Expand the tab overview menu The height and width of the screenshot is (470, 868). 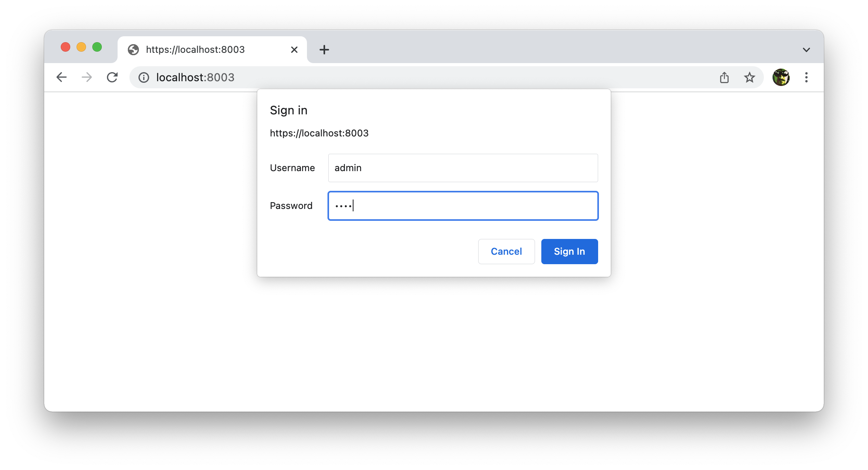(x=806, y=49)
